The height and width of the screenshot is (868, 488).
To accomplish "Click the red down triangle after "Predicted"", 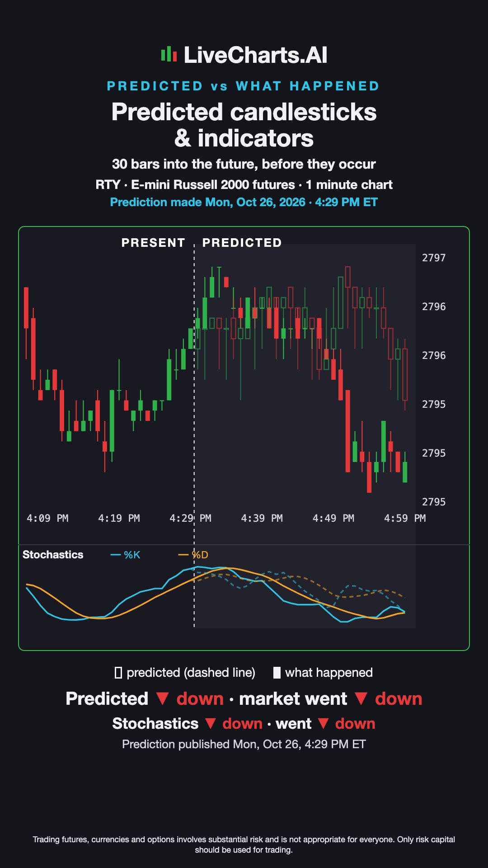I will click(x=162, y=699).
